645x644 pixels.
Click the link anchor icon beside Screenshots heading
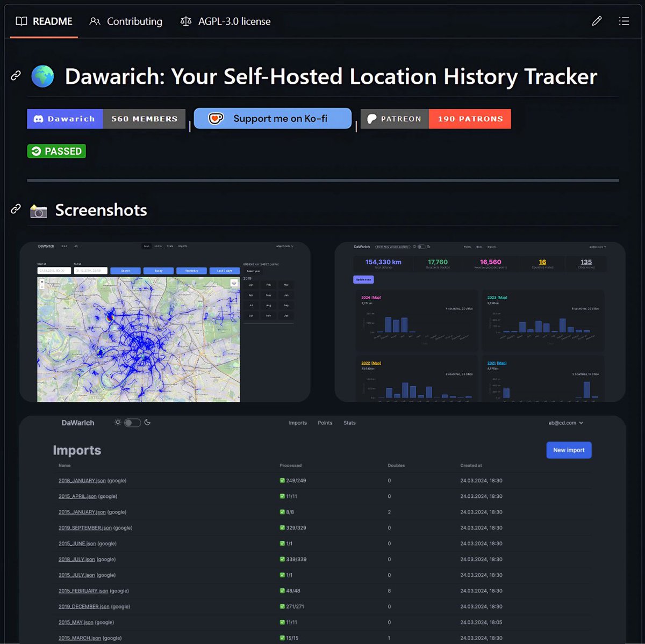pos(15,209)
